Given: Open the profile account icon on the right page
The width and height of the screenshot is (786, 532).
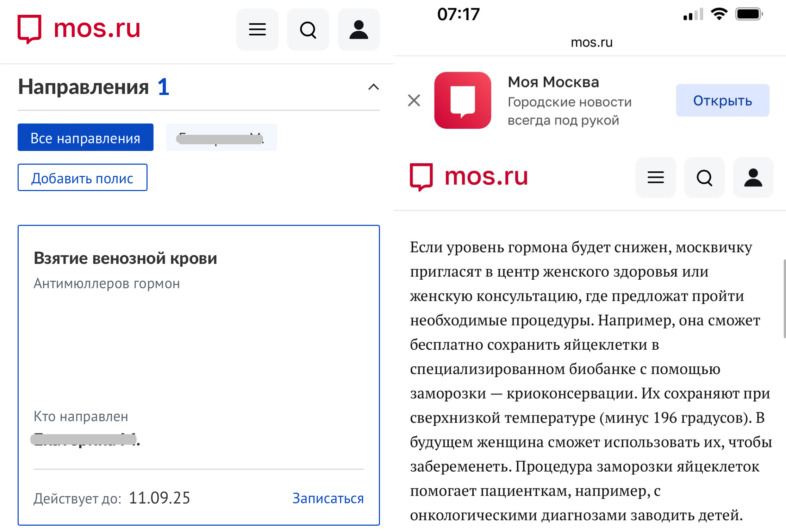Looking at the screenshot, I should coord(753,178).
